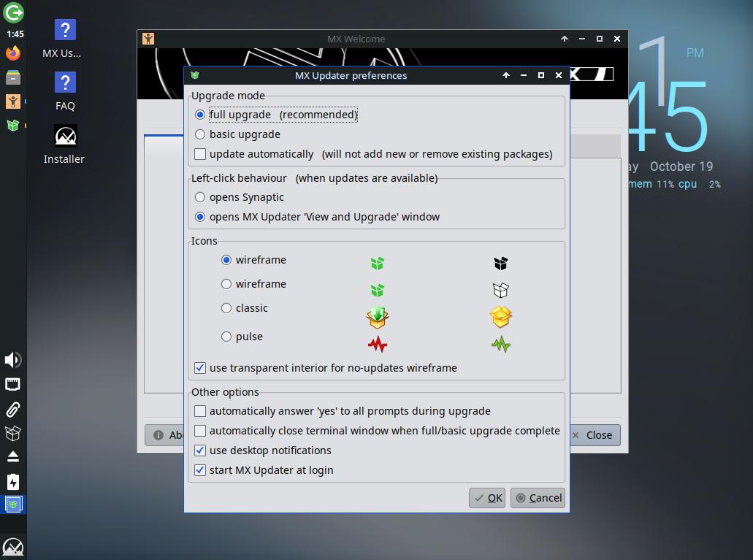This screenshot has width=753, height=560.
Task: Click the MX Updater wireframe box tray icon
Action: point(13,433)
